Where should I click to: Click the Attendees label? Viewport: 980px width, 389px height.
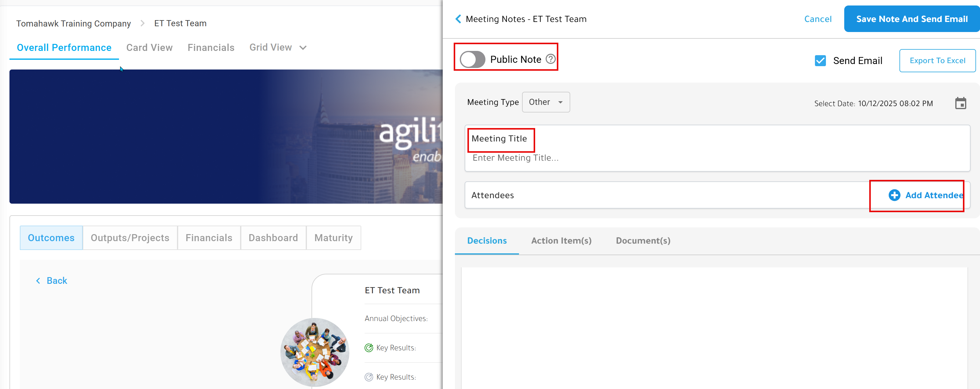[x=492, y=195]
